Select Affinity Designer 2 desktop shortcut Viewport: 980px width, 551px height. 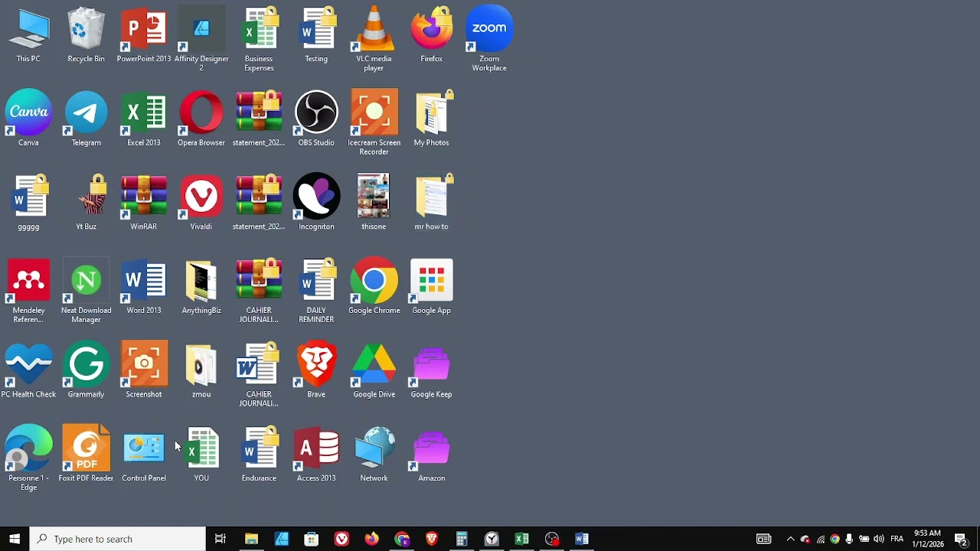(x=201, y=40)
